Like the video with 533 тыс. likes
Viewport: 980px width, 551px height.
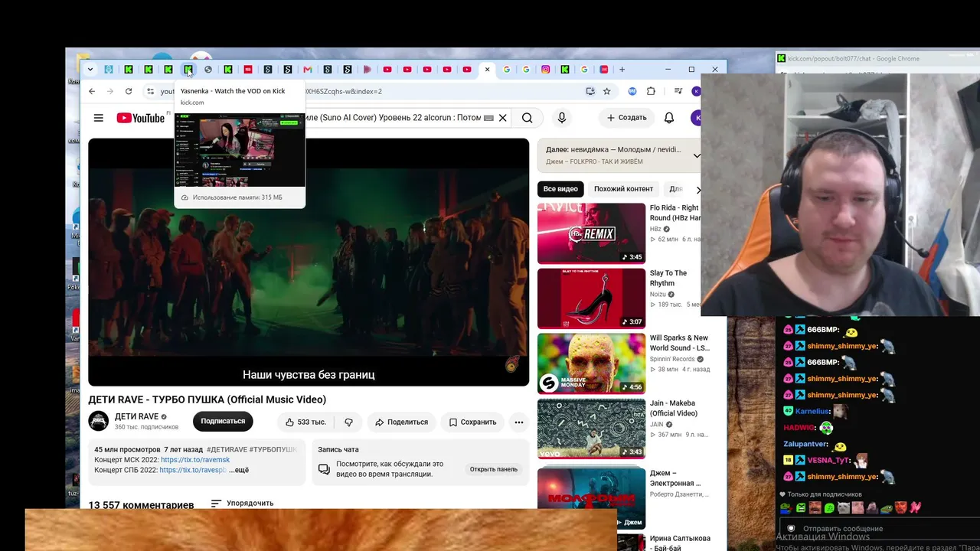click(x=305, y=422)
